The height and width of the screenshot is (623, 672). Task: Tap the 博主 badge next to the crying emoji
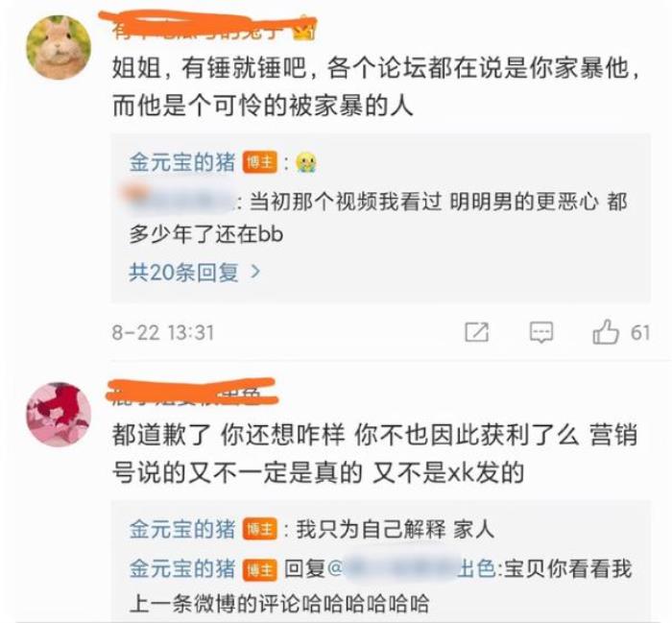pyautogui.click(x=260, y=163)
